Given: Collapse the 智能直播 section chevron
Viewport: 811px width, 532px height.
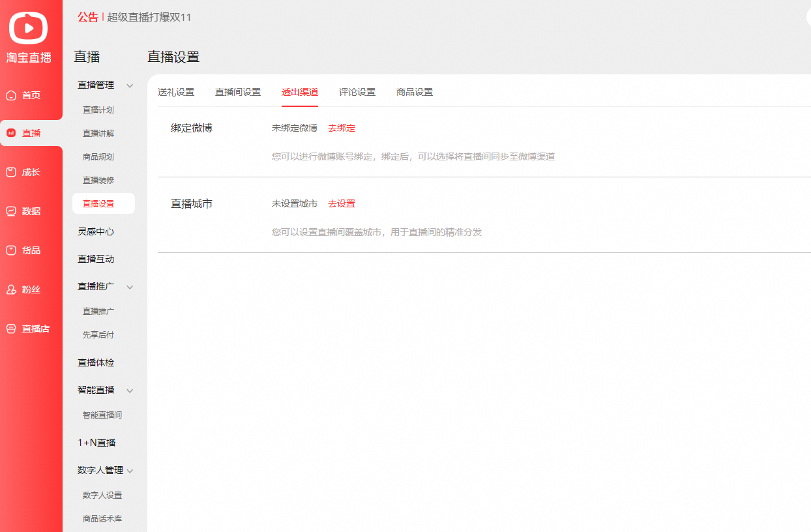Looking at the screenshot, I should pos(130,391).
